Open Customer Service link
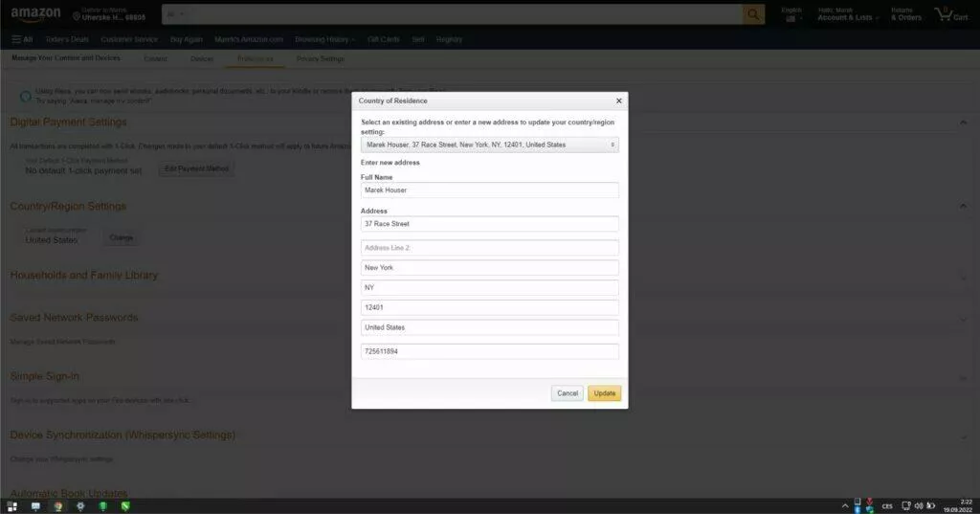This screenshot has height=514, width=980. click(129, 39)
